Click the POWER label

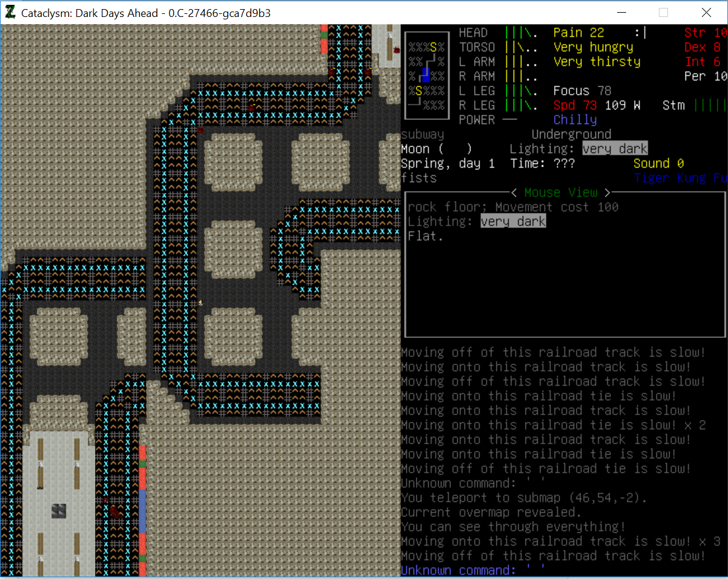[x=477, y=120]
